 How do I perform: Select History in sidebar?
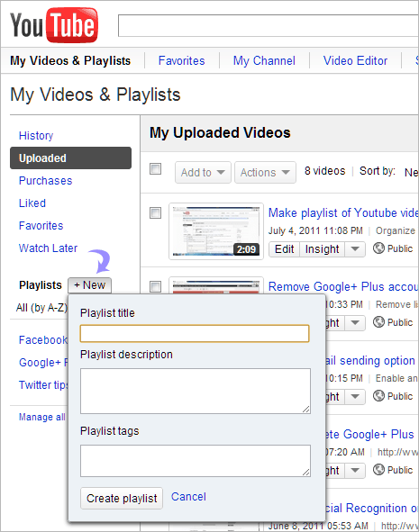(x=36, y=136)
